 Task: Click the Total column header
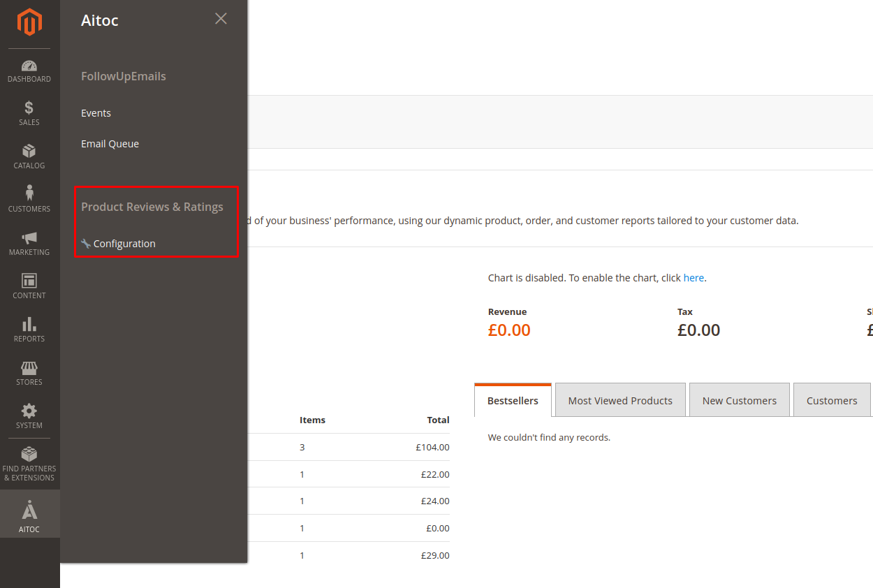(x=438, y=420)
